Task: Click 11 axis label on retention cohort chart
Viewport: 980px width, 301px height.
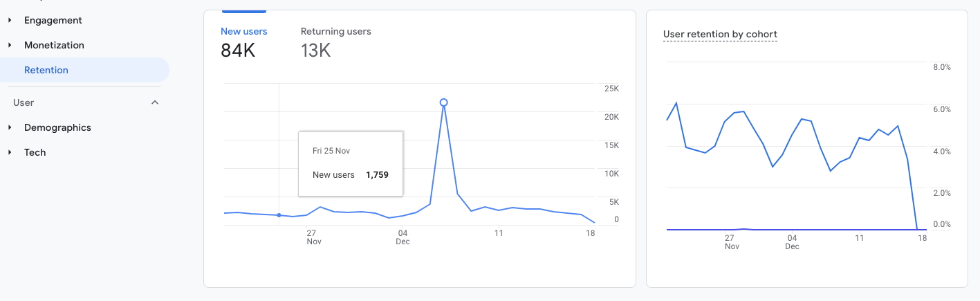Action: 860,238
